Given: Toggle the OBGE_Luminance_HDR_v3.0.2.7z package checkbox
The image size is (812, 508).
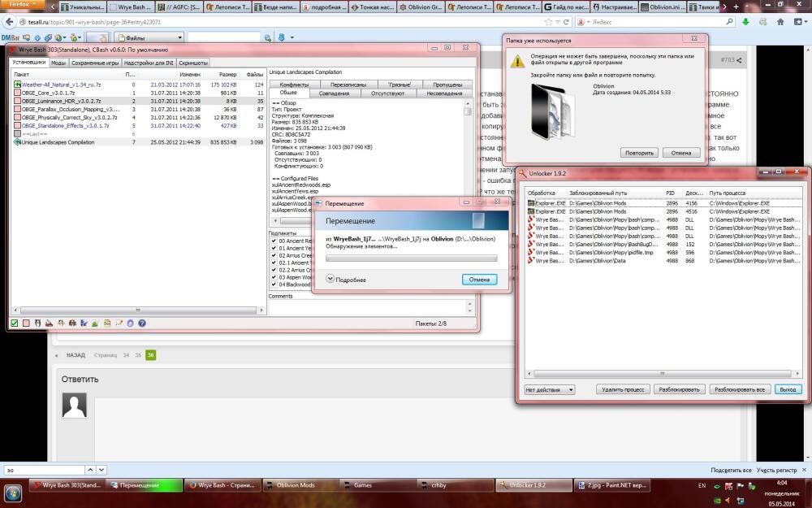Looking at the screenshot, I should (17, 101).
